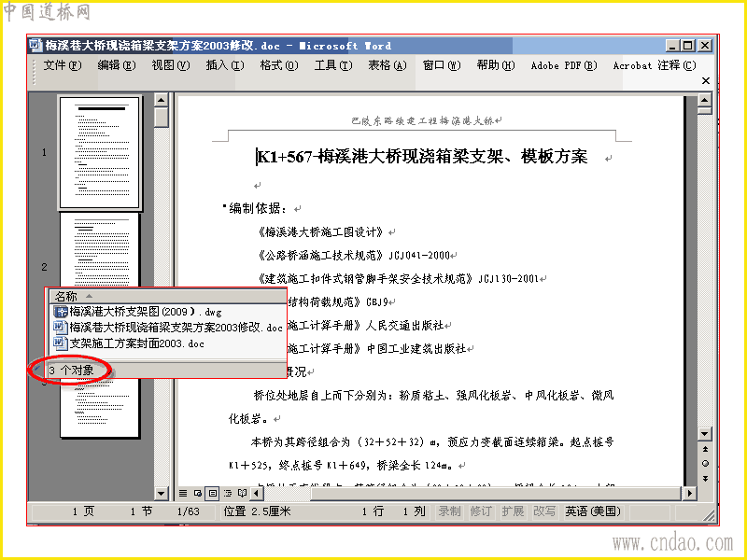Click horizontal scrollbar right arrow
This screenshot has width=747, height=560.
pos(689,494)
